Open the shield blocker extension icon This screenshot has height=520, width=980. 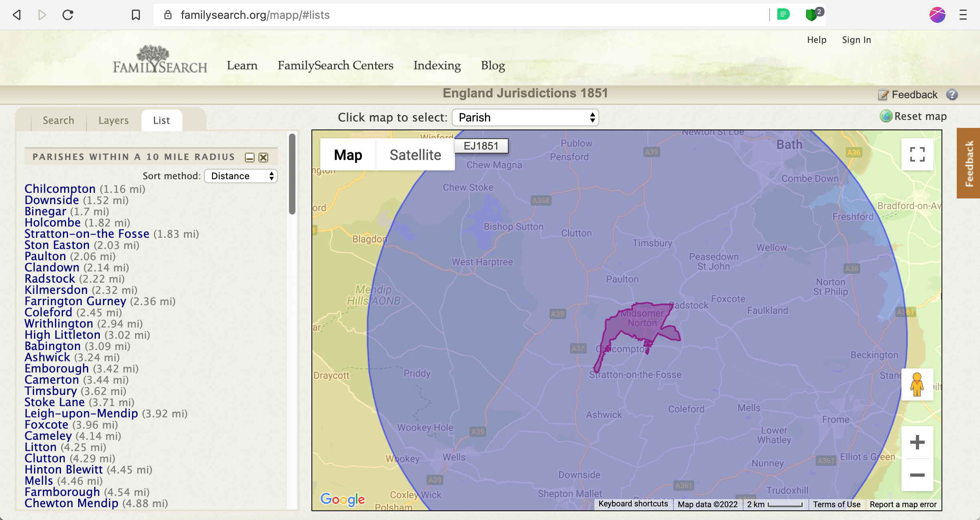812,15
